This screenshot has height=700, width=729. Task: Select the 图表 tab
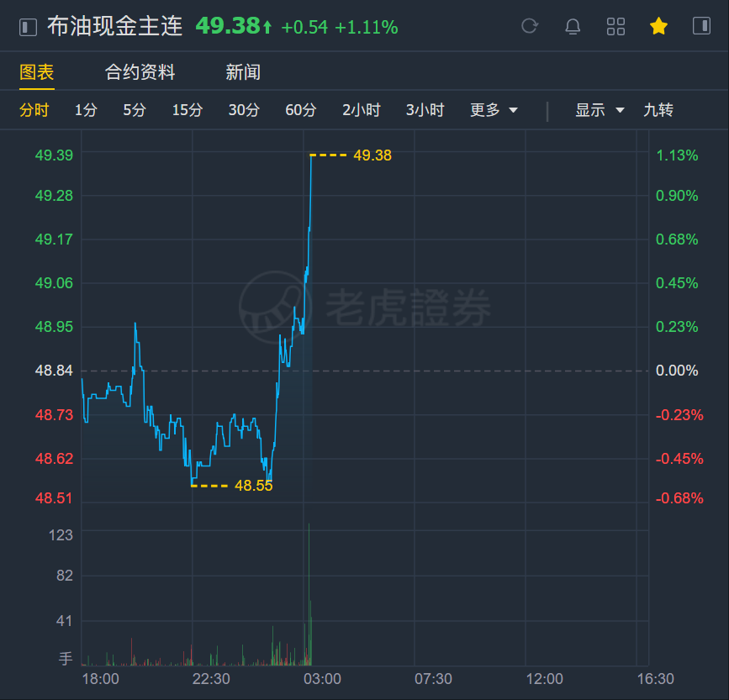click(36, 72)
